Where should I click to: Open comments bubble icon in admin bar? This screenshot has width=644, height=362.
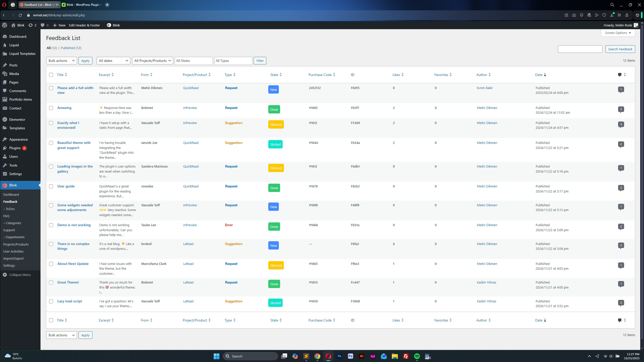[43, 25]
